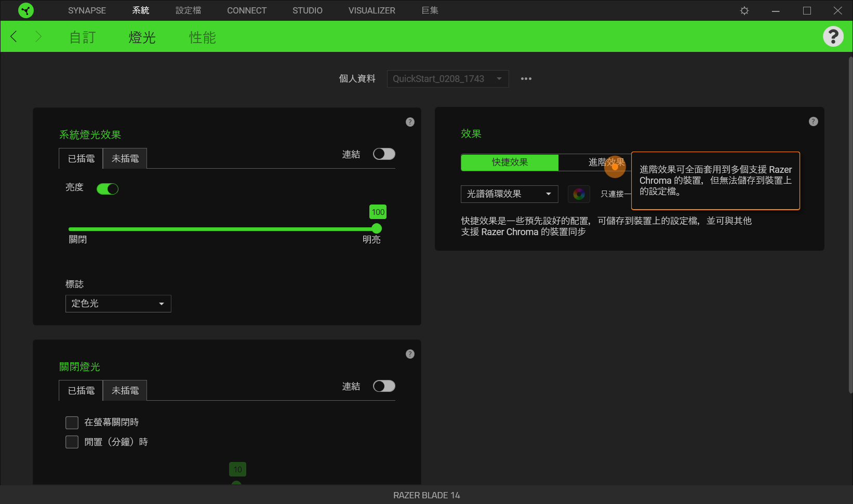Click the Razer logo icon

25,10
